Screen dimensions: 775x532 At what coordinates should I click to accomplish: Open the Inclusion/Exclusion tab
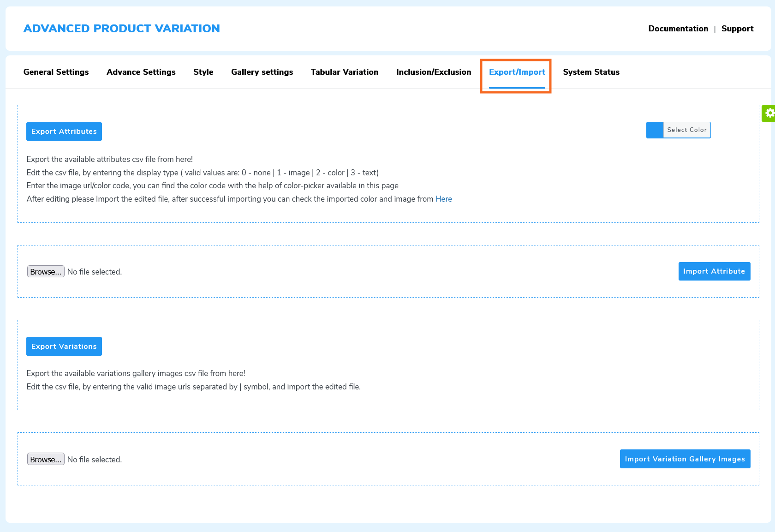(x=433, y=72)
